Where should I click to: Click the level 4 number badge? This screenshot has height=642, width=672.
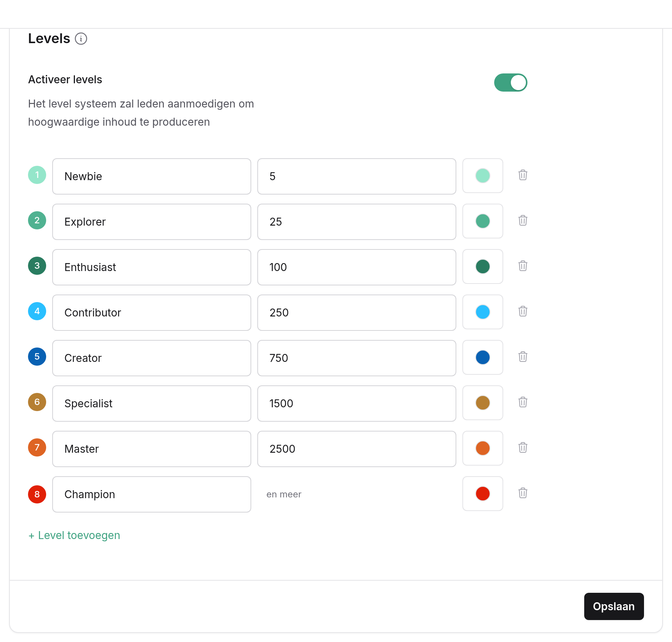pos(37,311)
